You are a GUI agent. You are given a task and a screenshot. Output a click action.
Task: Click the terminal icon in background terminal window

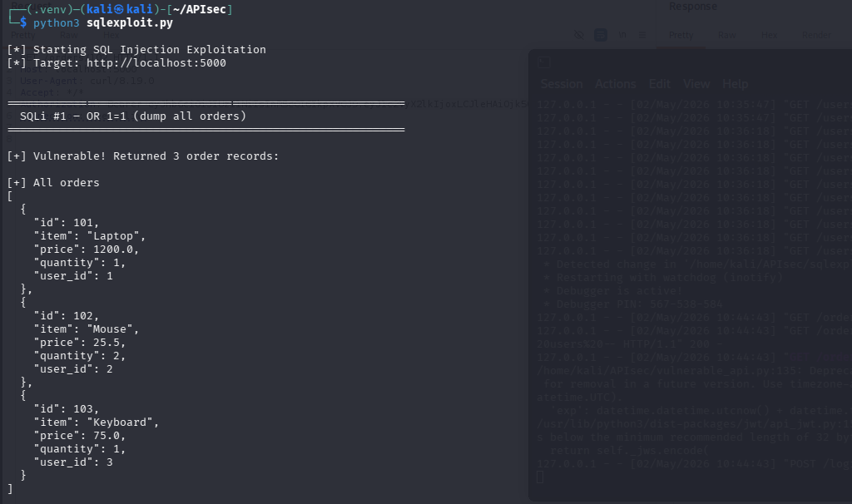point(544,62)
